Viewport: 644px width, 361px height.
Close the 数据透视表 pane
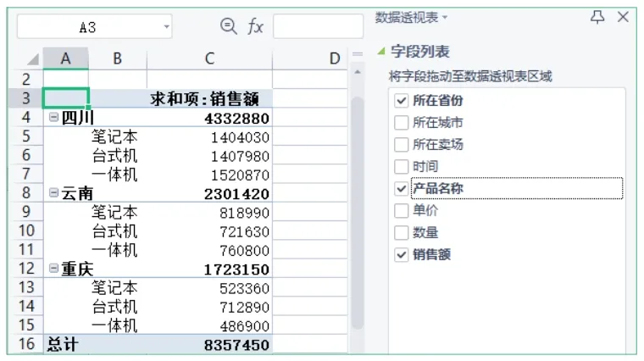click(623, 17)
